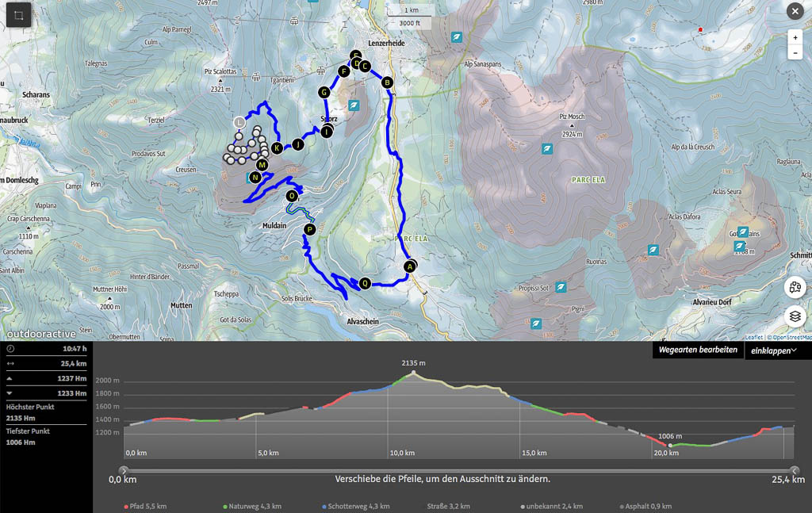
Task: Collapse the elevation profile with einklappen
Action: [x=776, y=350]
